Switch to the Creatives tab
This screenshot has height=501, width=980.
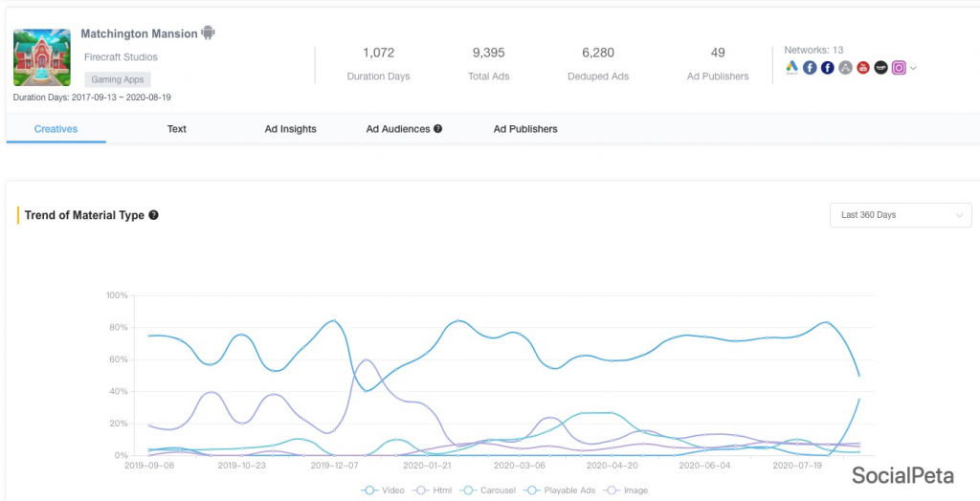pyautogui.click(x=56, y=129)
